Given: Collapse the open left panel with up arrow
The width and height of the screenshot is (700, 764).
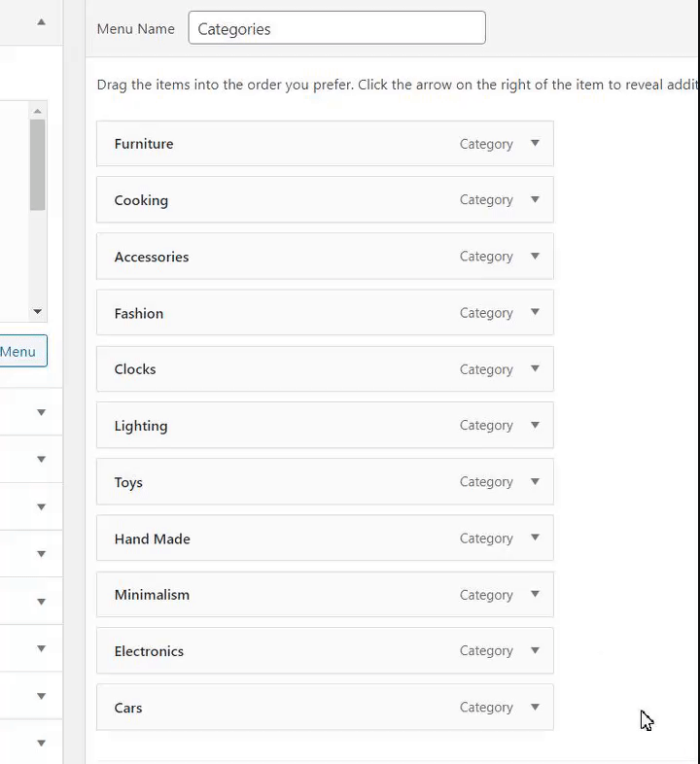Looking at the screenshot, I should (x=41, y=21).
